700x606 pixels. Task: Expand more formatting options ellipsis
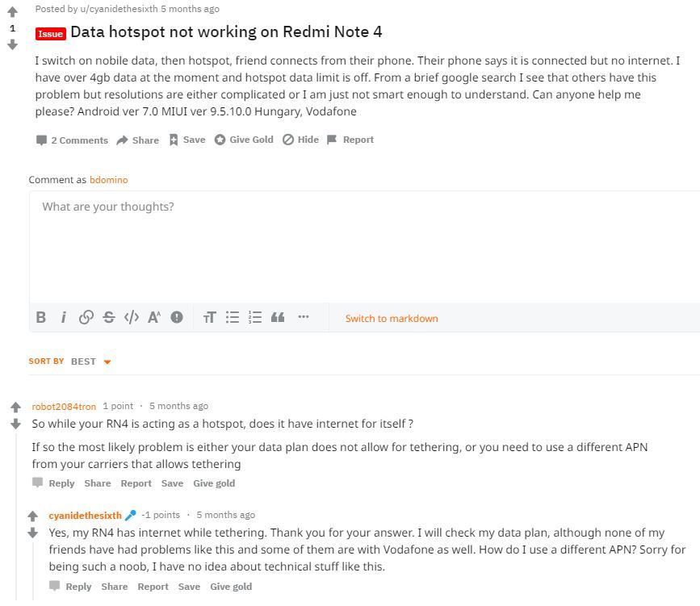304,317
